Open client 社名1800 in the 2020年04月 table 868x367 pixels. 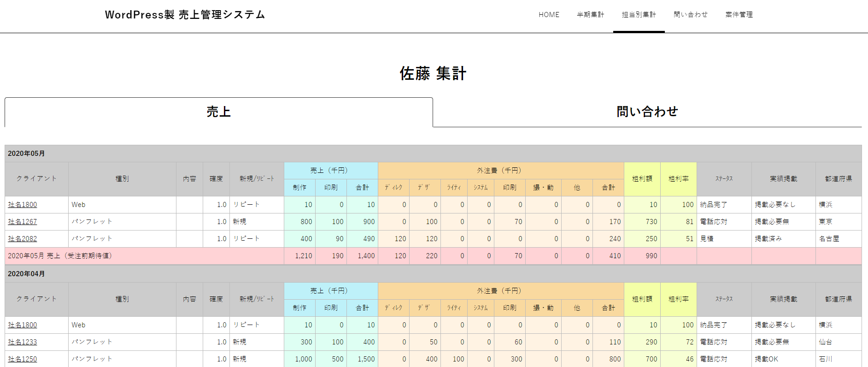coord(23,325)
